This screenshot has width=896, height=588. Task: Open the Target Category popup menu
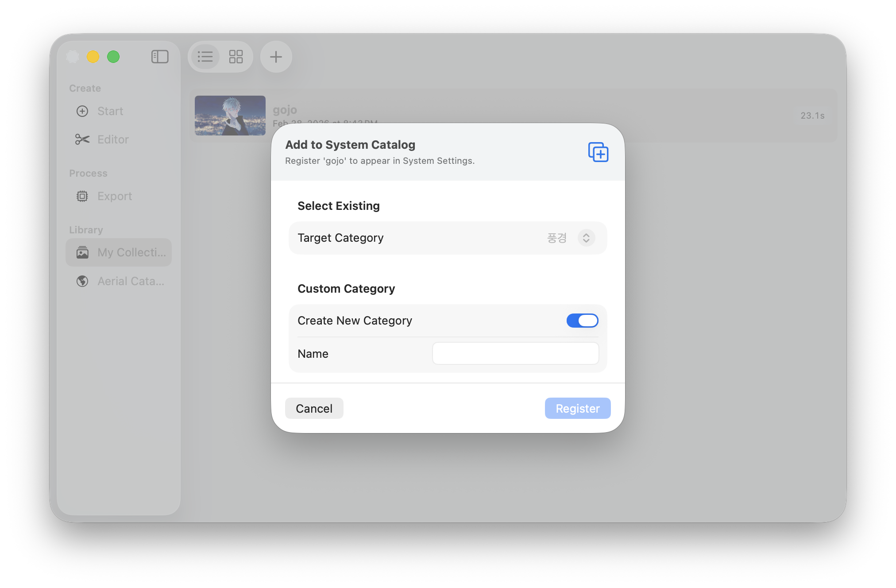click(x=557, y=238)
